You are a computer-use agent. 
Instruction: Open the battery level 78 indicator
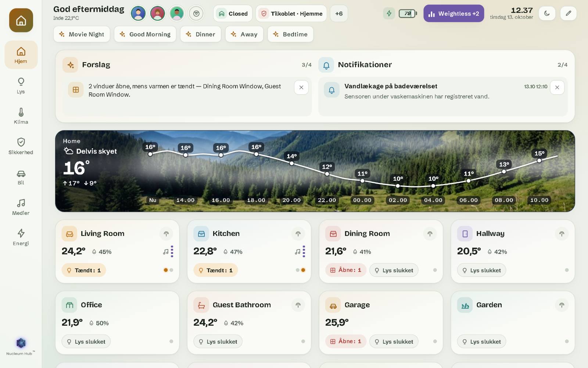pos(408,14)
